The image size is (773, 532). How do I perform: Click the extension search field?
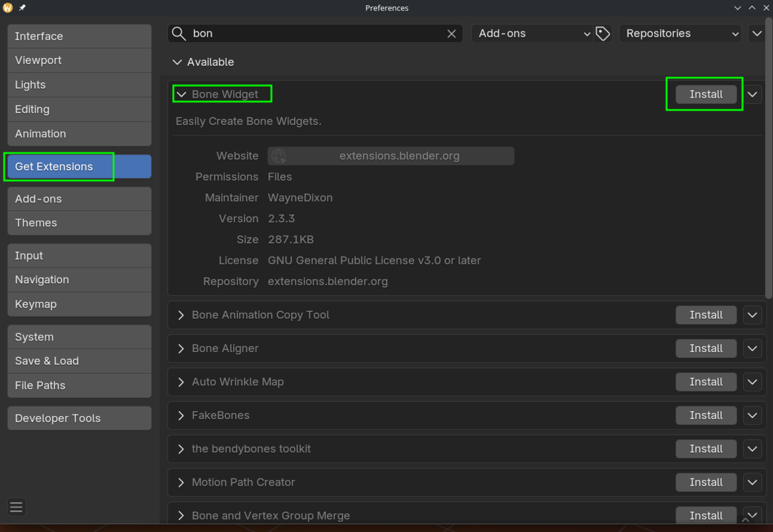pos(315,33)
